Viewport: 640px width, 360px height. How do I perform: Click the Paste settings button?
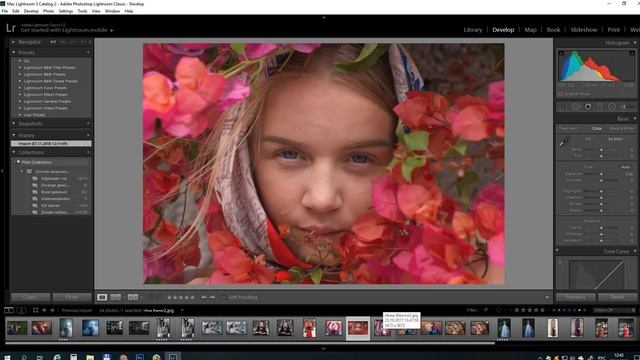click(x=72, y=297)
